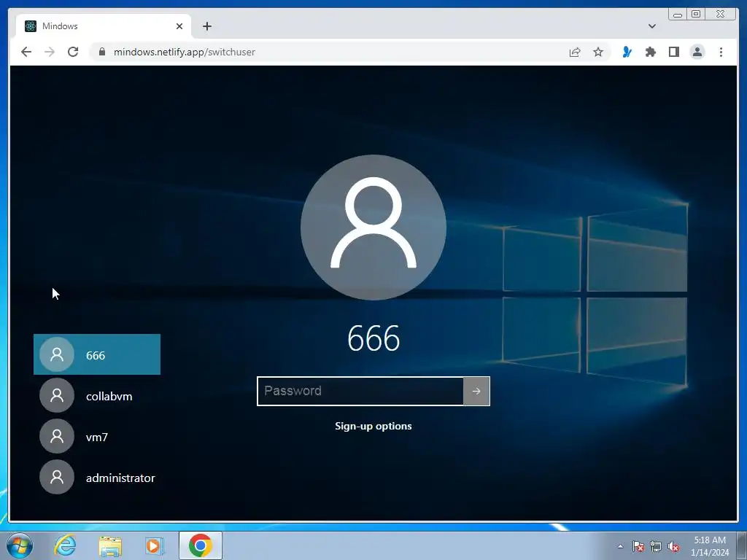Click the large user avatar picture

coord(373,227)
